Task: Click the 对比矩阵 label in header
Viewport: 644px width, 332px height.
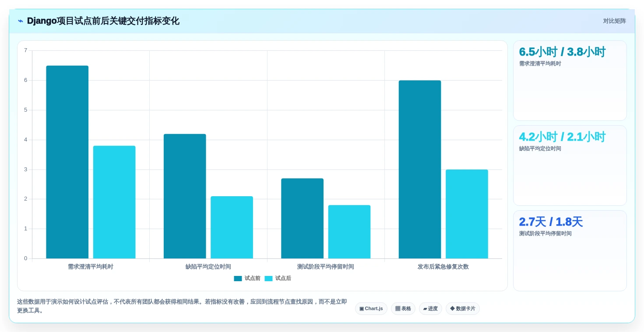Action: pos(614,21)
